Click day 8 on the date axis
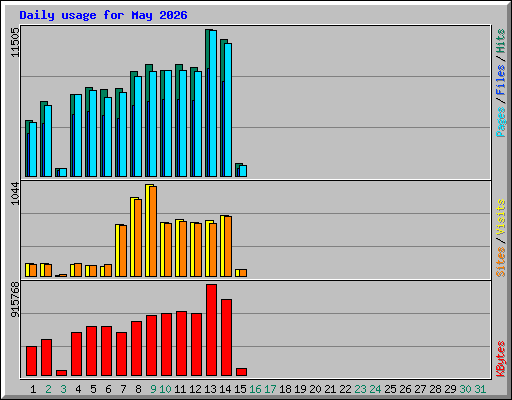The height and width of the screenshot is (400, 512). point(138,389)
